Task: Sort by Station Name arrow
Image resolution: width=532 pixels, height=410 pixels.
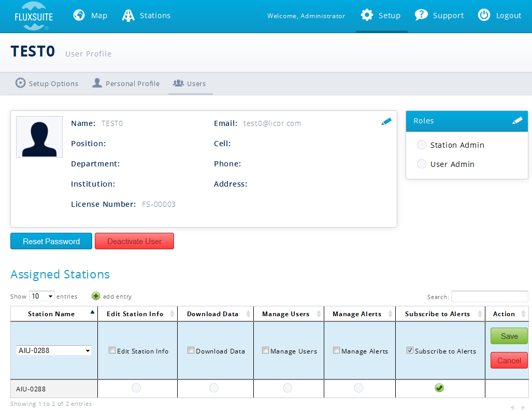Action: (x=92, y=312)
